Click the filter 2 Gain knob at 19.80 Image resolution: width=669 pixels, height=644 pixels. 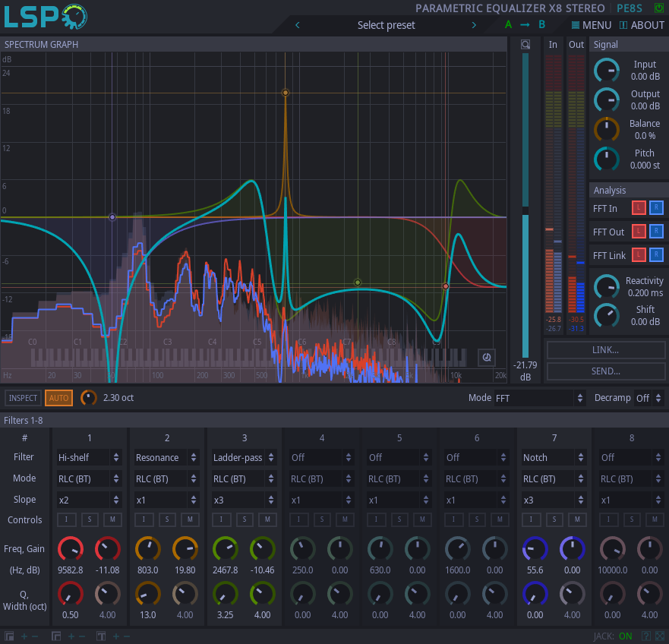[185, 549]
